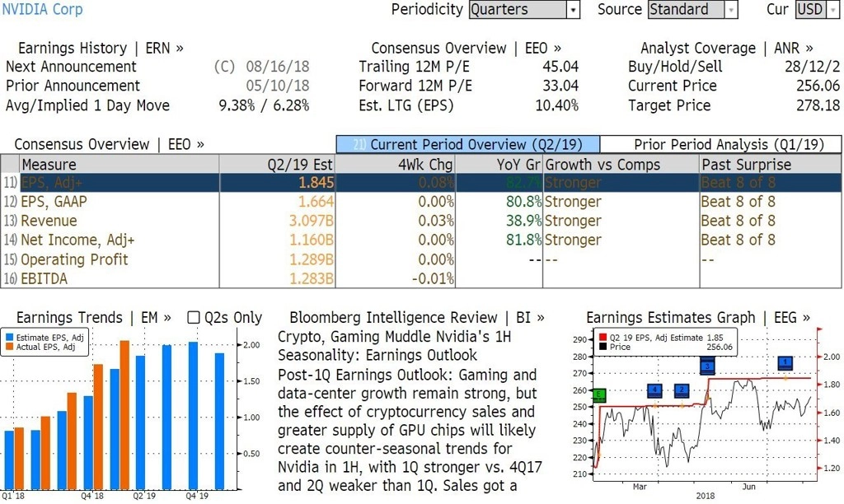Switch to Current Period Overview (Q2/19) tab
844x504 pixels.
pos(468,145)
